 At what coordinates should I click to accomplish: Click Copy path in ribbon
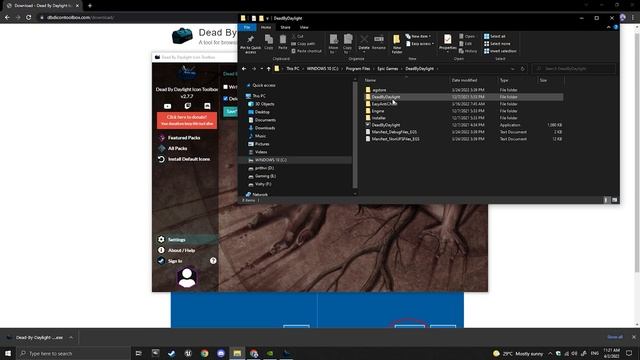tap(303, 44)
